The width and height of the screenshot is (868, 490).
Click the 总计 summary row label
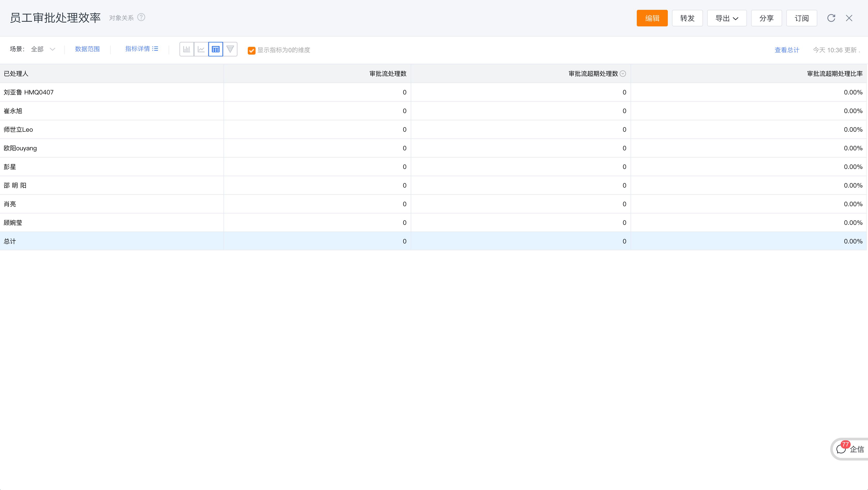pyautogui.click(x=10, y=241)
